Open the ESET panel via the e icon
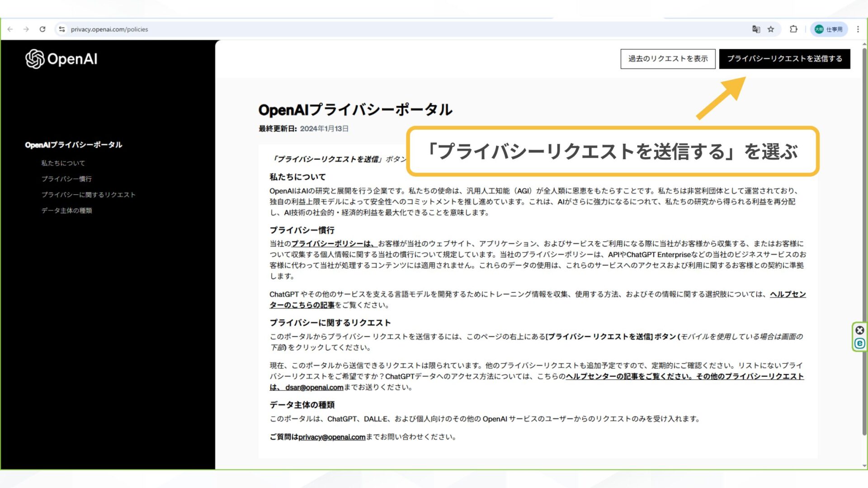This screenshot has height=488, width=868. [859, 343]
